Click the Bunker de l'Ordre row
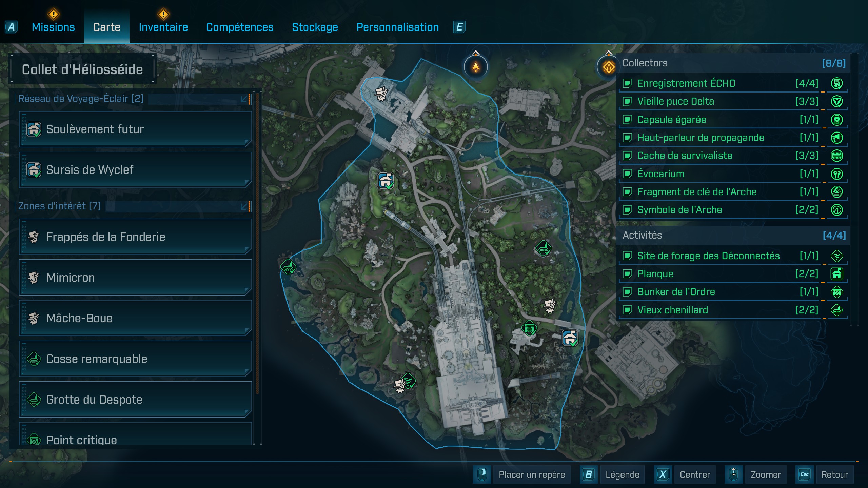868x488 pixels. pos(733,292)
